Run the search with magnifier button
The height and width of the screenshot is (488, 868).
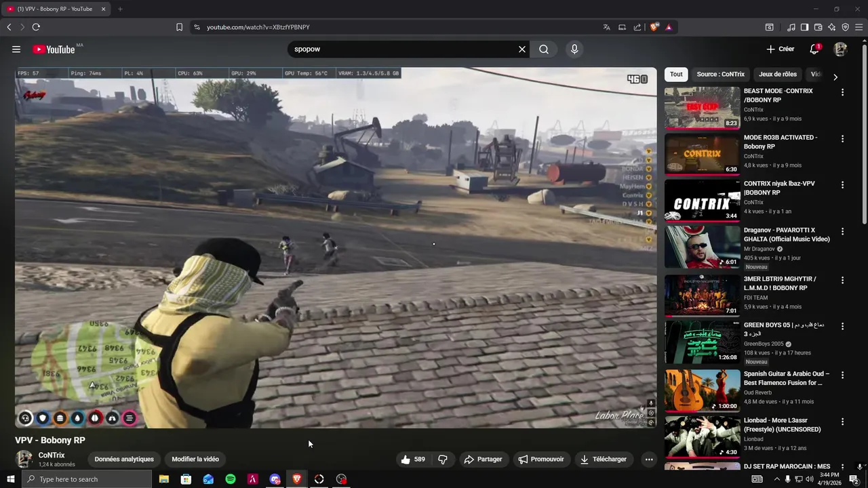coord(544,49)
